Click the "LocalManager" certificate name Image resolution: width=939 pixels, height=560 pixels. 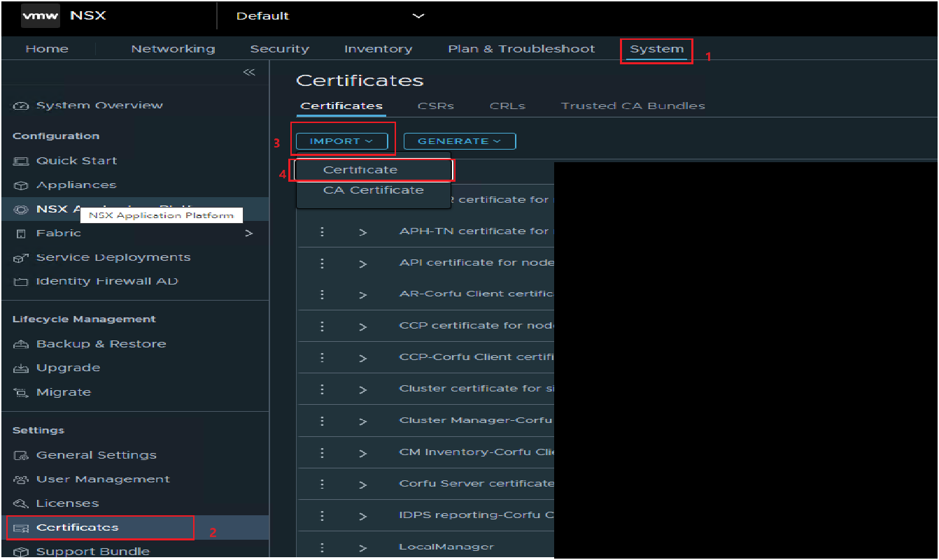click(x=446, y=547)
